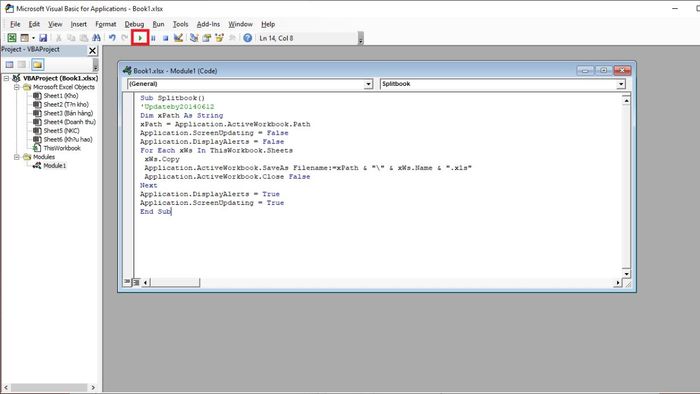Screen dimensions: 700x394
Task: Redo the last undone edit
Action: pyautogui.click(x=125, y=38)
